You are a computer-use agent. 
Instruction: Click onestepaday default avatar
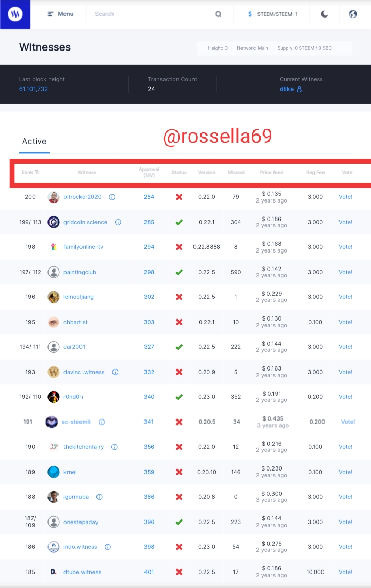[54, 522]
